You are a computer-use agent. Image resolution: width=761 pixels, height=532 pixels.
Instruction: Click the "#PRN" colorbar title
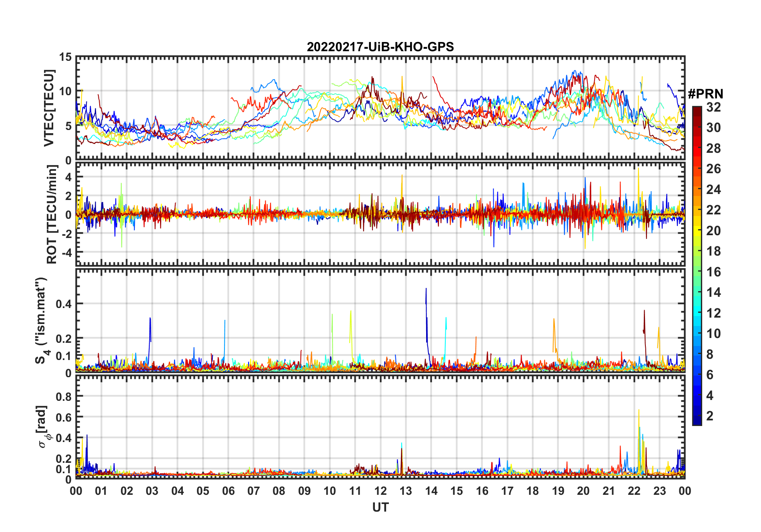[x=705, y=94]
